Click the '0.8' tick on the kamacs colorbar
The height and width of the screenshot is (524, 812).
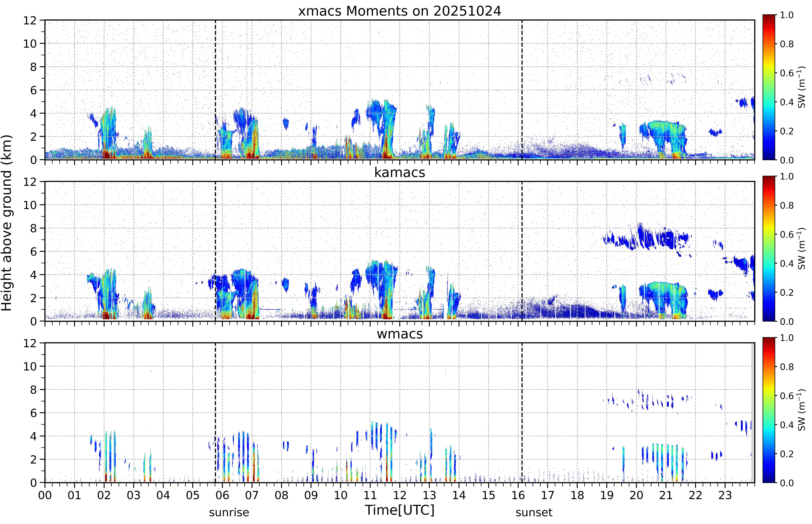coord(787,205)
